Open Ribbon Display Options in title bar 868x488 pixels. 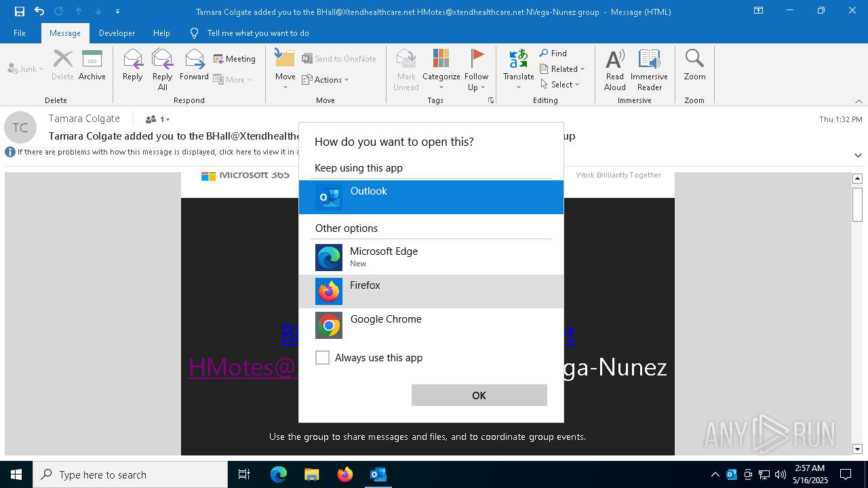758,11
